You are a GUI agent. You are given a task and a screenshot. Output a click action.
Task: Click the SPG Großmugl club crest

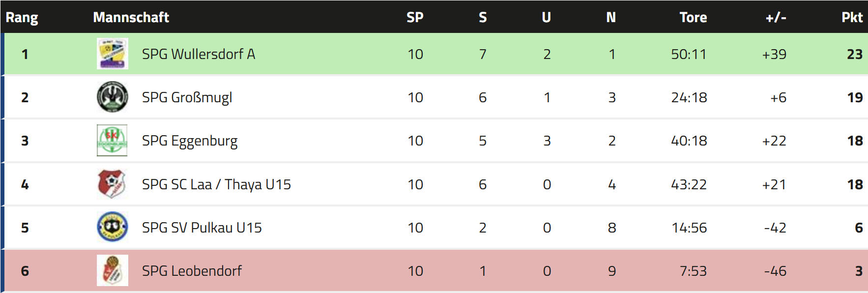click(x=112, y=97)
